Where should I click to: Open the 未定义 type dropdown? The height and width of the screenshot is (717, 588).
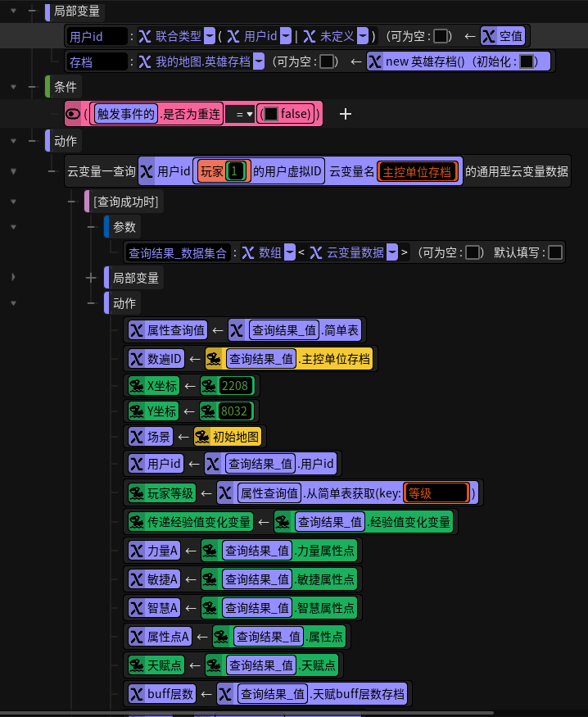tap(362, 36)
